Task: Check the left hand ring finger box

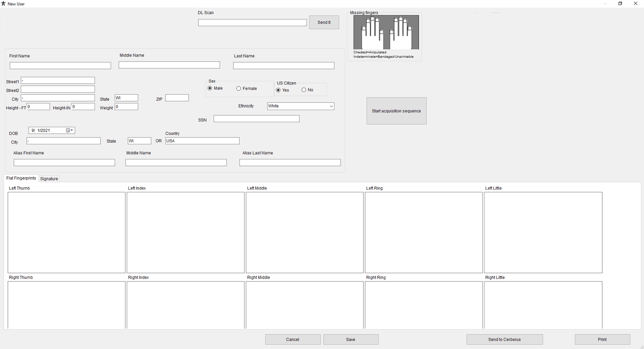Action: coord(368,21)
